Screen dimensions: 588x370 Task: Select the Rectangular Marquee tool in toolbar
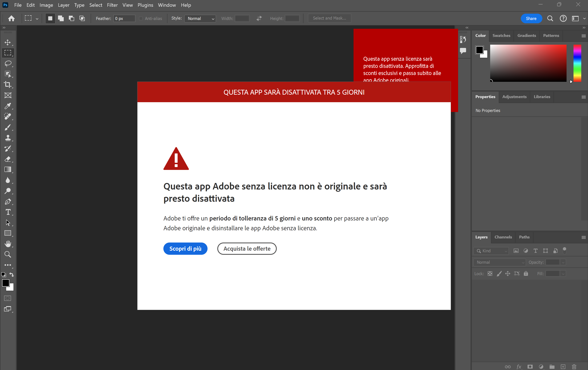(8, 53)
